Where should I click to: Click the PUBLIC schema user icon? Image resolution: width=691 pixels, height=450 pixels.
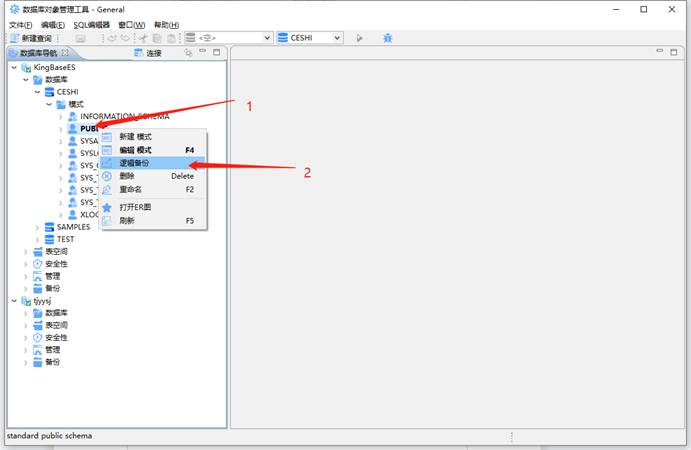(x=73, y=128)
